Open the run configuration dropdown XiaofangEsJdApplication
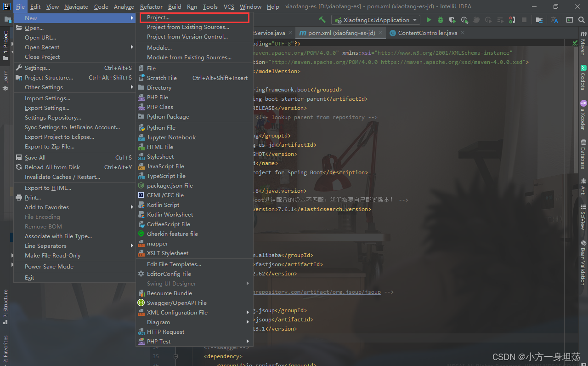Screen dimensions: 588x366 375,20
